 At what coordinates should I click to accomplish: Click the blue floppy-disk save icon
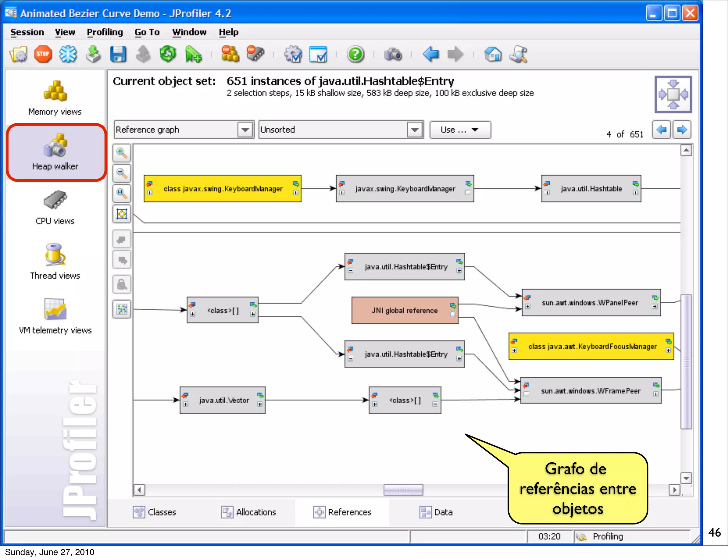[118, 54]
